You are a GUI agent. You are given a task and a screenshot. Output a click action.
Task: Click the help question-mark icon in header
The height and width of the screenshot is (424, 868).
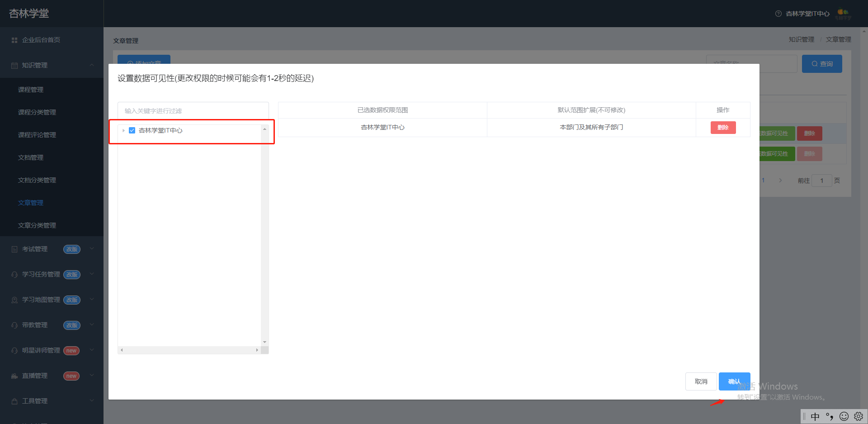tap(778, 14)
